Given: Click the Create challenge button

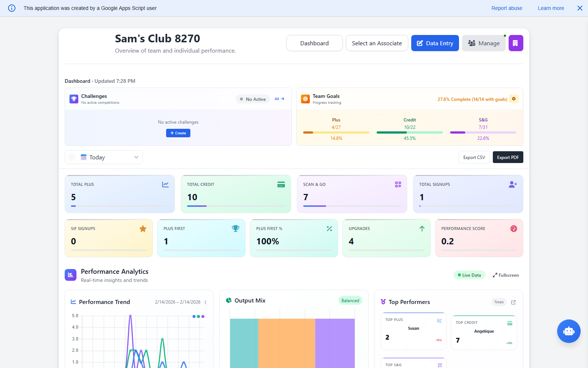Looking at the screenshot, I should click(x=178, y=133).
